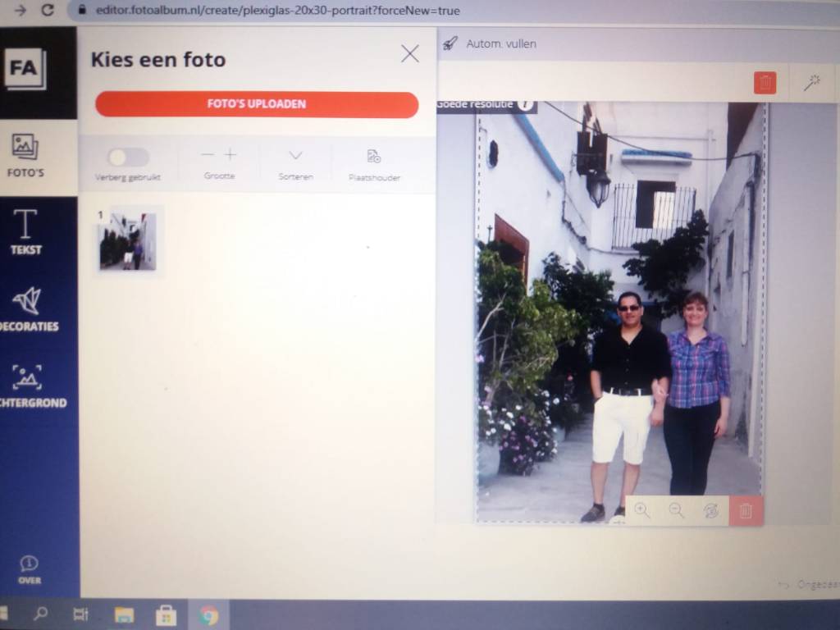Open the DECORATIES sidebar tab
Viewport: 840px width, 630px height.
(27, 308)
